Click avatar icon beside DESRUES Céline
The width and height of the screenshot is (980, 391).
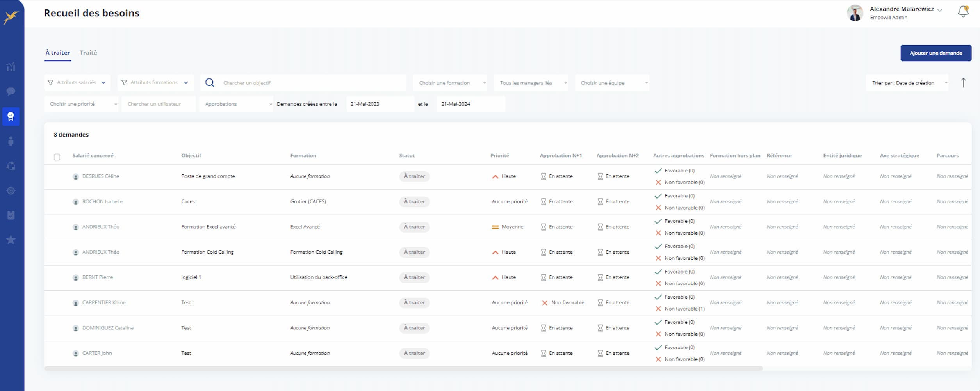76,177
